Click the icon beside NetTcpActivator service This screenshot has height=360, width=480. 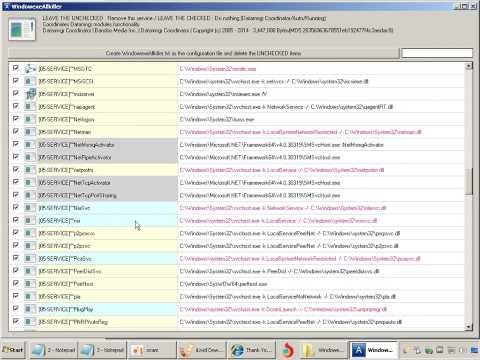(x=29, y=183)
